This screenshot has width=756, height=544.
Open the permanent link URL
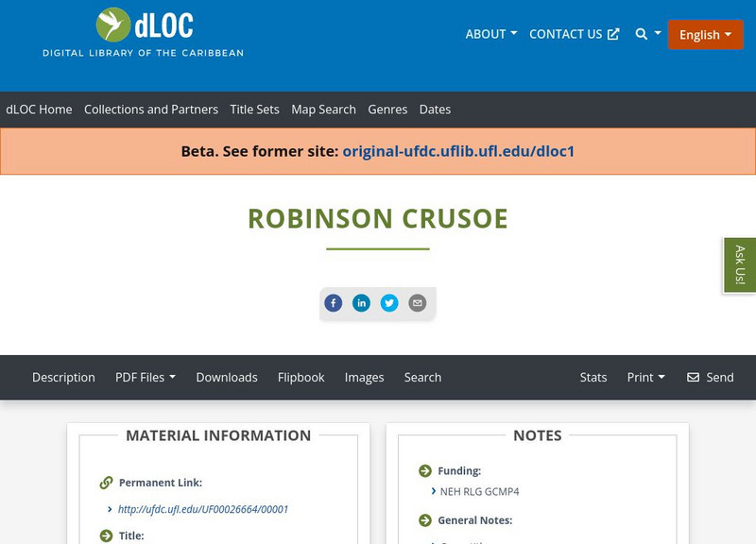click(204, 507)
